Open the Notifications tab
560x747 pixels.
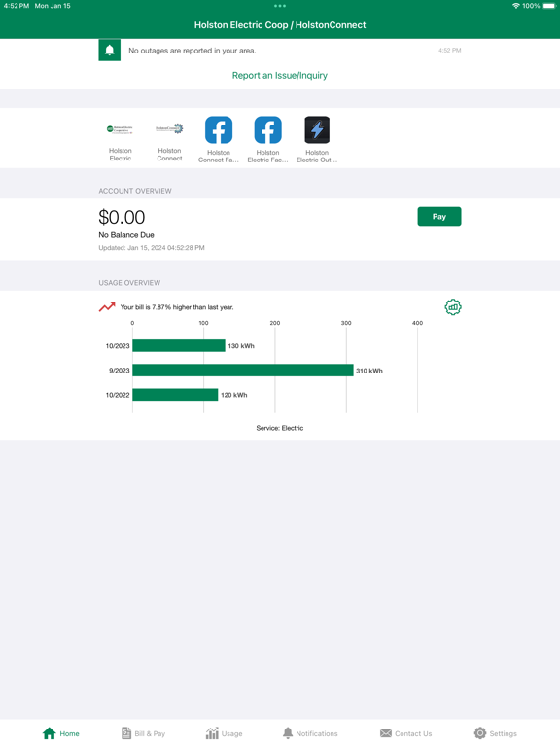click(310, 733)
